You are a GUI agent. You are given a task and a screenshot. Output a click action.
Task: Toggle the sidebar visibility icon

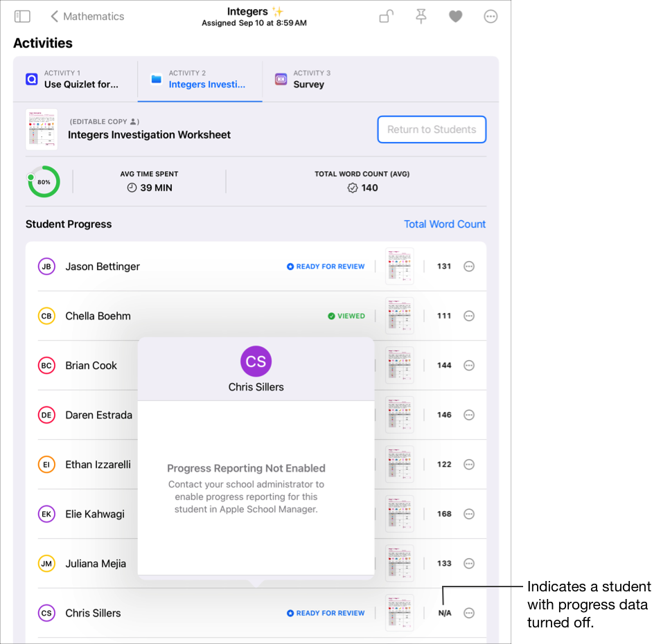21,16
